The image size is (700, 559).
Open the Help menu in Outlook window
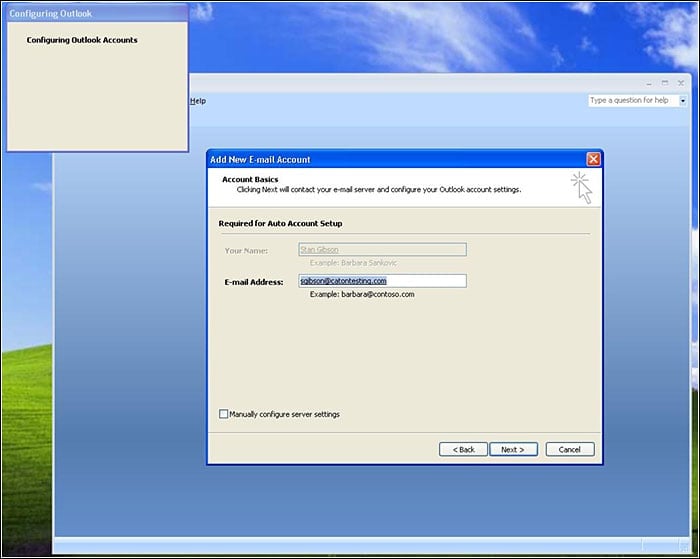click(198, 101)
